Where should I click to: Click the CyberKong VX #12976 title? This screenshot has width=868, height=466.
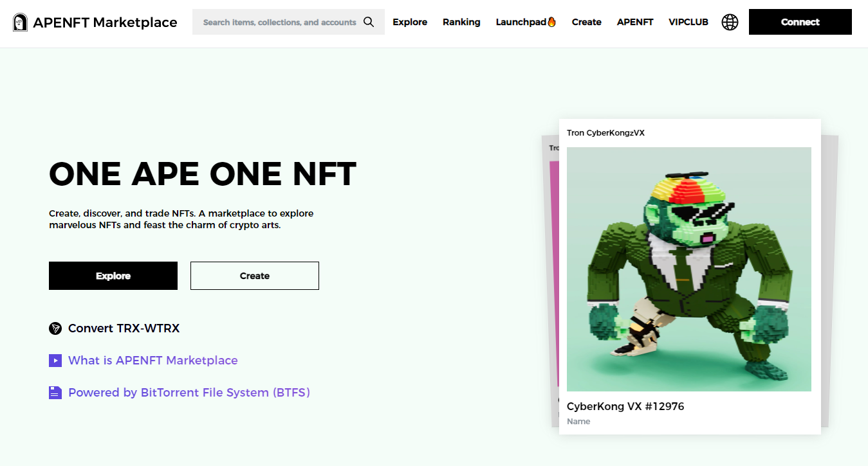625,407
